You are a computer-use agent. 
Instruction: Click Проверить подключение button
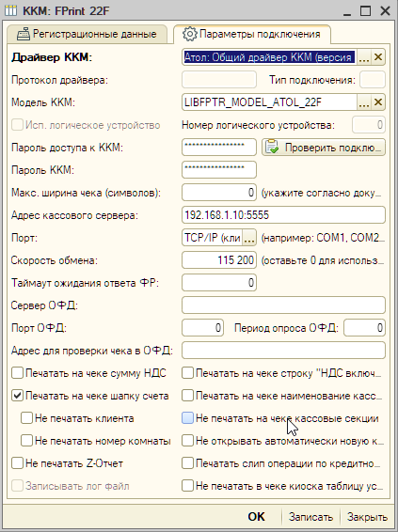pos(324,148)
